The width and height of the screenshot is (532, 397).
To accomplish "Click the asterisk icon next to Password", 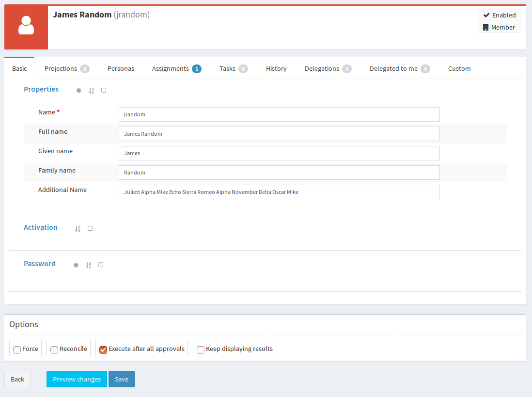I will [76, 265].
